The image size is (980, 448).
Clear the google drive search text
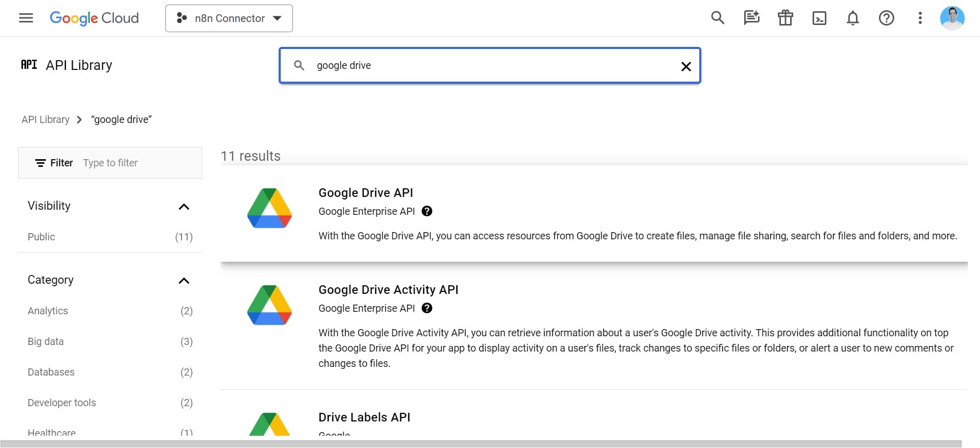click(x=686, y=66)
